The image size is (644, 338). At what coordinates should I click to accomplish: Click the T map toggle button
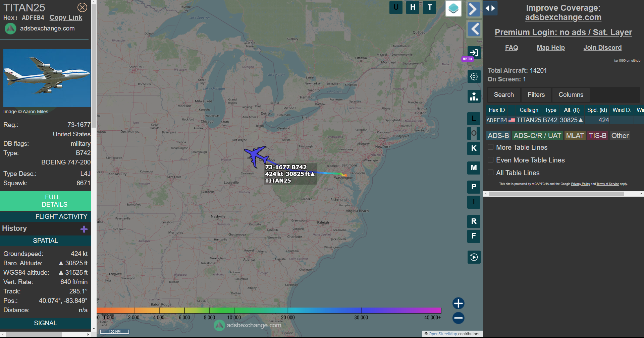(x=430, y=7)
